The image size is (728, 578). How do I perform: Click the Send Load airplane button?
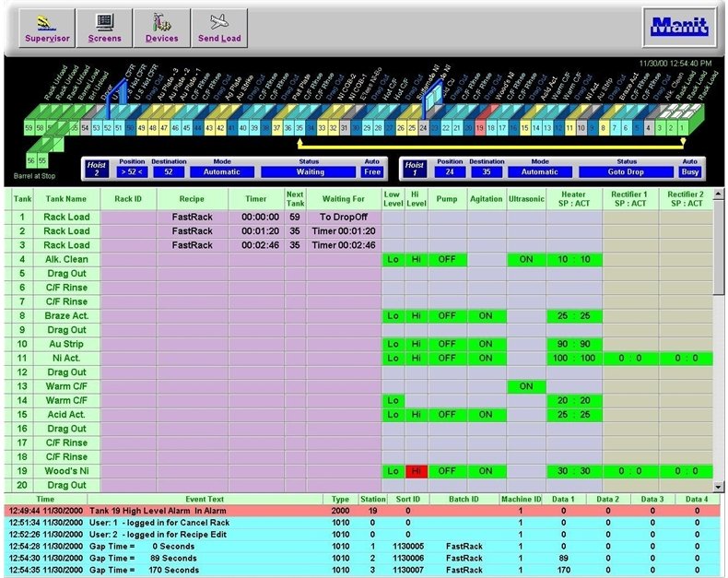[219, 28]
